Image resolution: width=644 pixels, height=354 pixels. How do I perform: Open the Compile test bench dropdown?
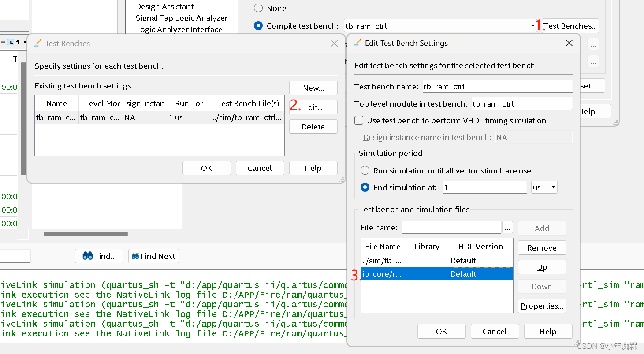pos(533,26)
